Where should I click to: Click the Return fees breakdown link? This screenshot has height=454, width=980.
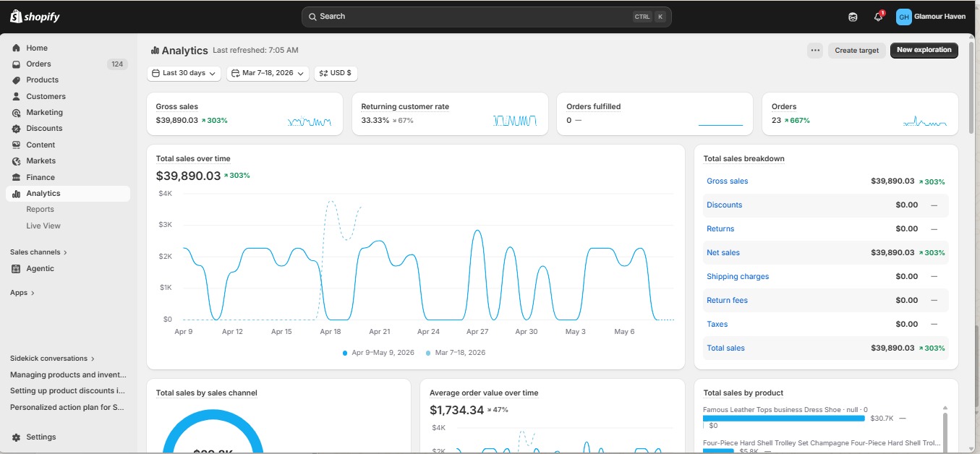(x=727, y=301)
